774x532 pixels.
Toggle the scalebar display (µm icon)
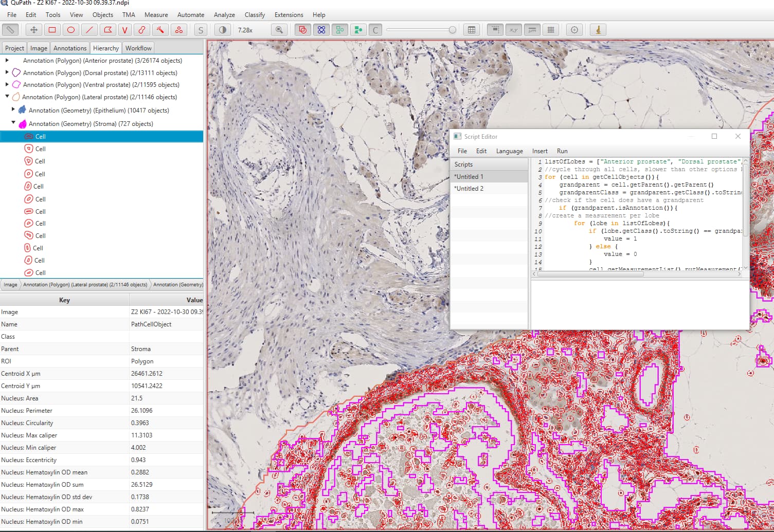point(532,30)
